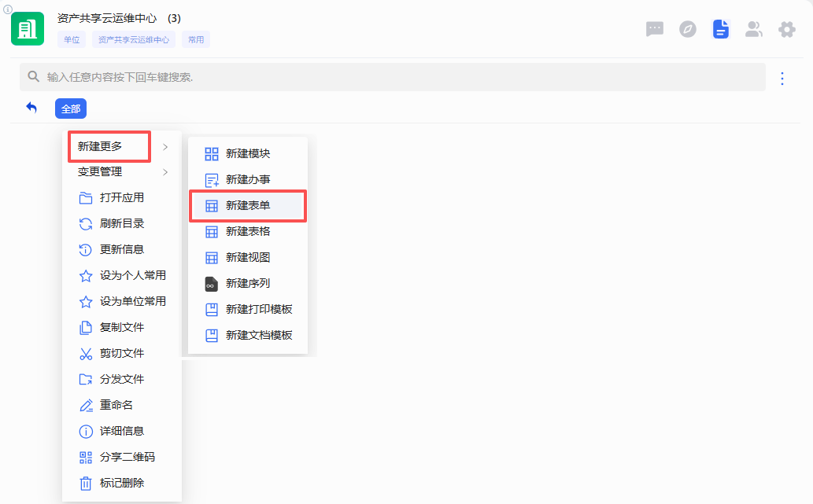The width and height of the screenshot is (813, 504).
Task: Click the search input field
Action: tap(394, 77)
